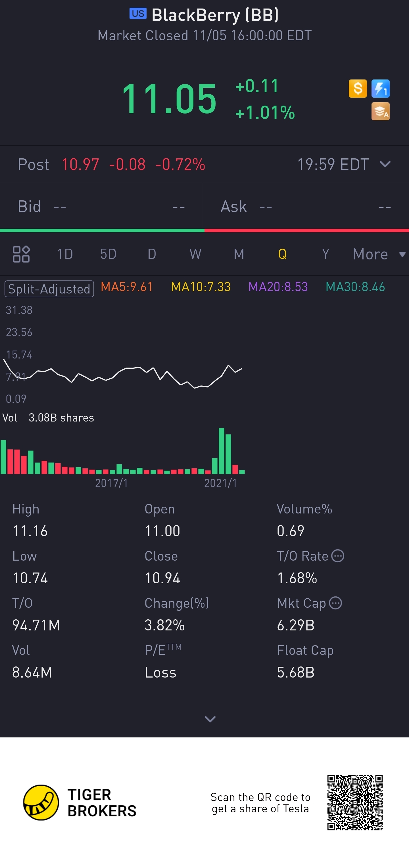The height and width of the screenshot is (868, 409).
Task: Tap the Open value 11.00
Action: [x=162, y=531]
